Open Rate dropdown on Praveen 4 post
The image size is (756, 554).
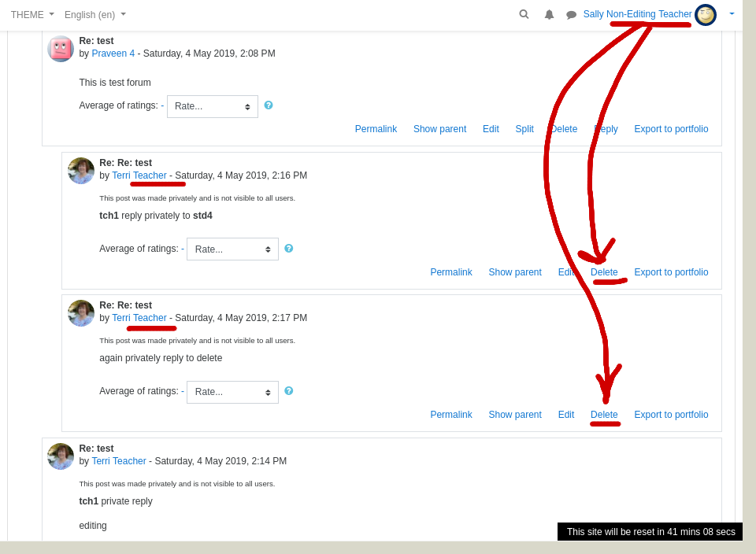click(x=213, y=106)
